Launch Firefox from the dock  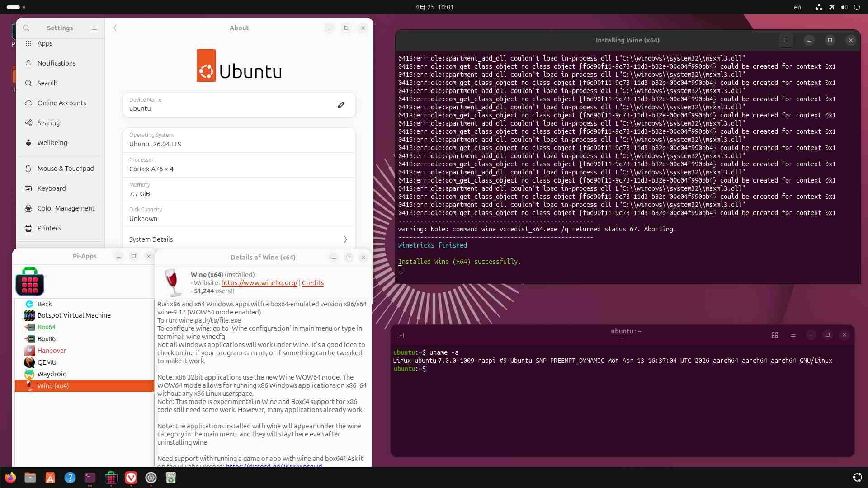10,478
